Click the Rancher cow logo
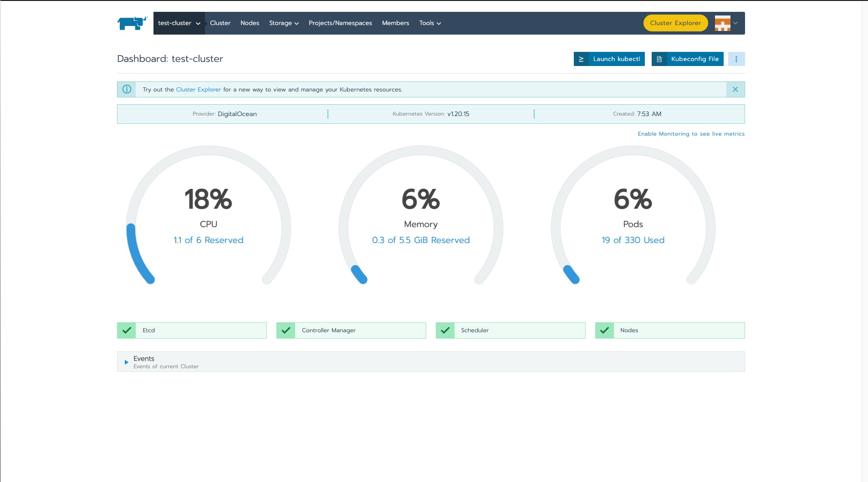This screenshot has width=868, height=482. click(132, 23)
